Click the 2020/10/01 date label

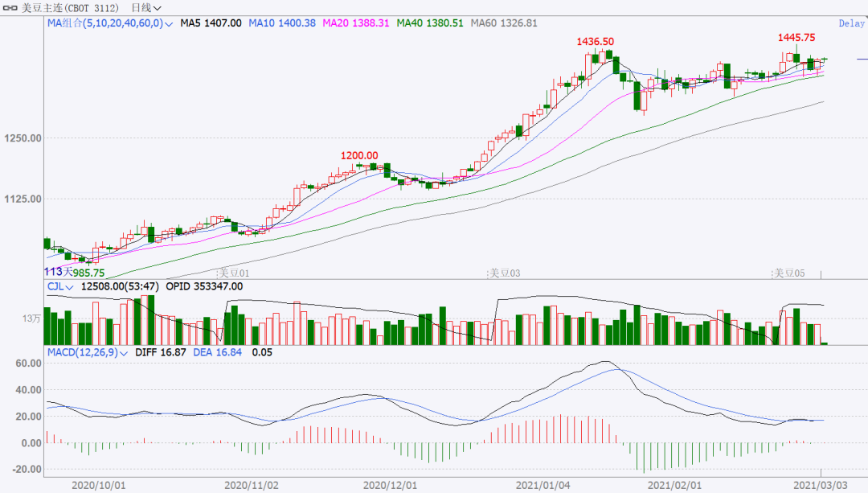click(x=99, y=485)
